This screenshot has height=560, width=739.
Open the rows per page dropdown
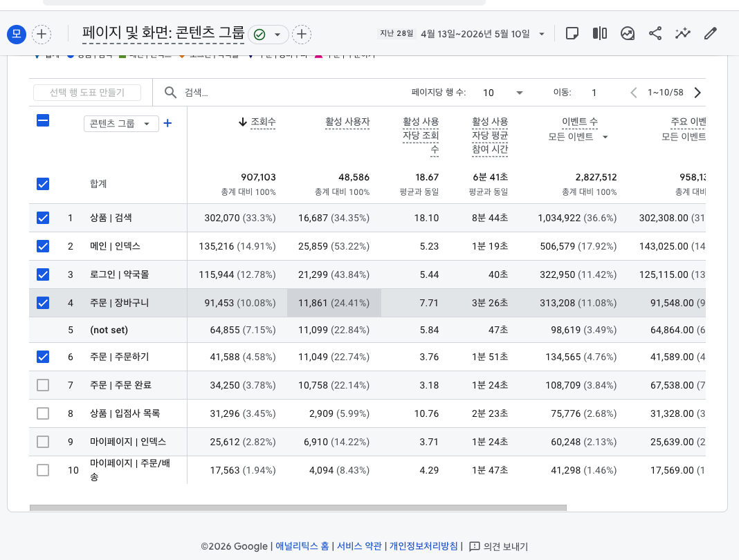(x=502, y=93)
